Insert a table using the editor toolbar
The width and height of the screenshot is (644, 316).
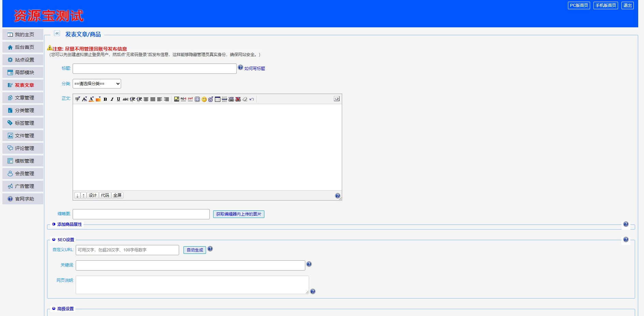pos(218,99)
